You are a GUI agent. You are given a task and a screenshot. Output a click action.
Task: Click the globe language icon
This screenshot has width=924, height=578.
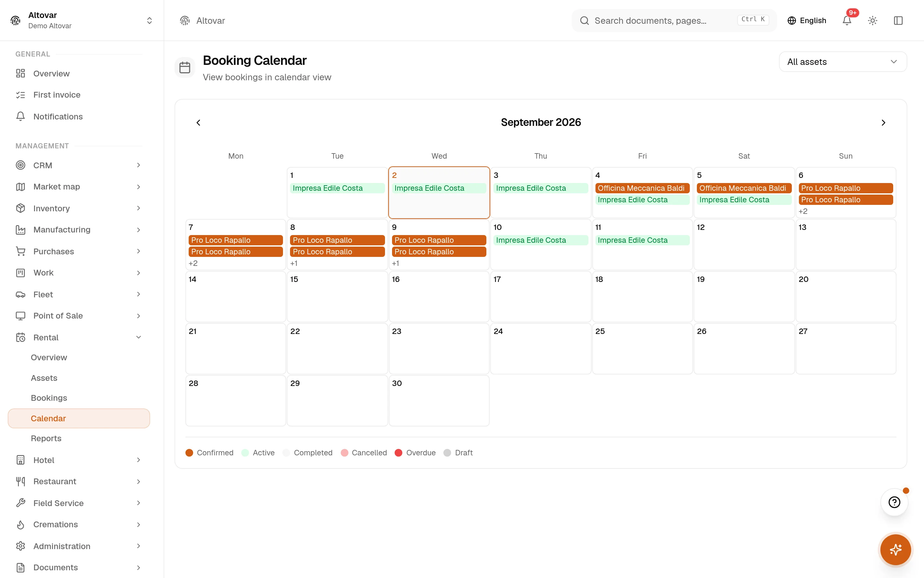point(791,20)
